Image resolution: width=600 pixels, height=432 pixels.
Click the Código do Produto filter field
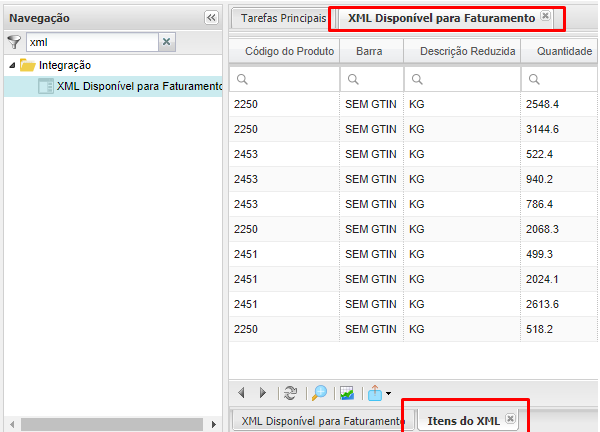[x=284, y=79]
